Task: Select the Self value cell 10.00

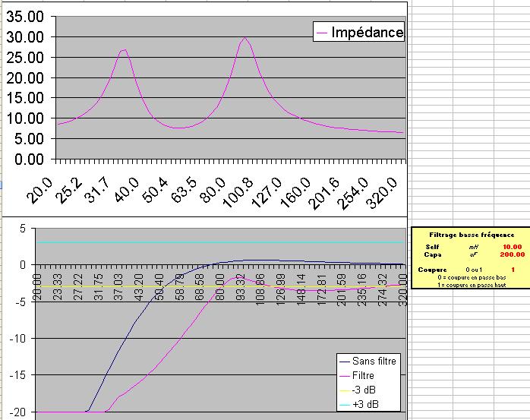Action: tap(512, 247)
